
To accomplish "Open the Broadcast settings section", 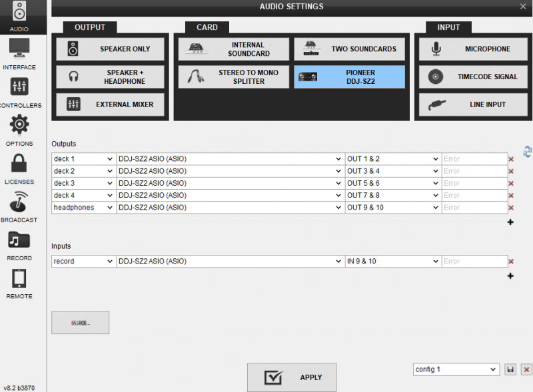I will (19, 207).
